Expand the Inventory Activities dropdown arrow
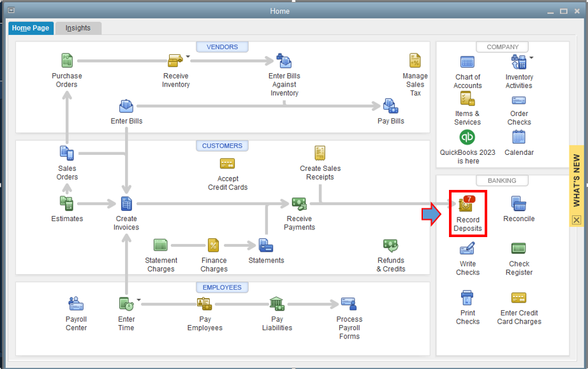 531,58
